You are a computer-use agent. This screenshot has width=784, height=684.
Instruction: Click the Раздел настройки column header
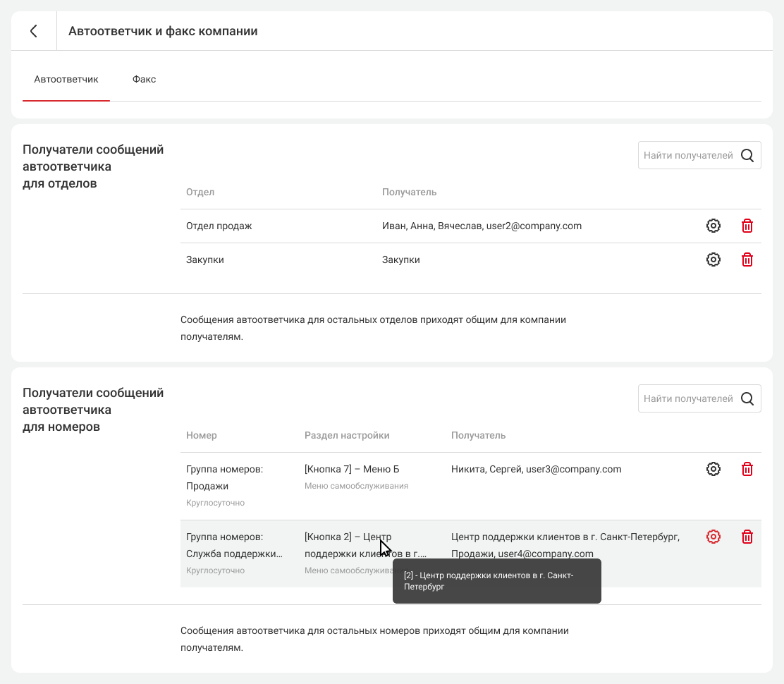point(347,435)
